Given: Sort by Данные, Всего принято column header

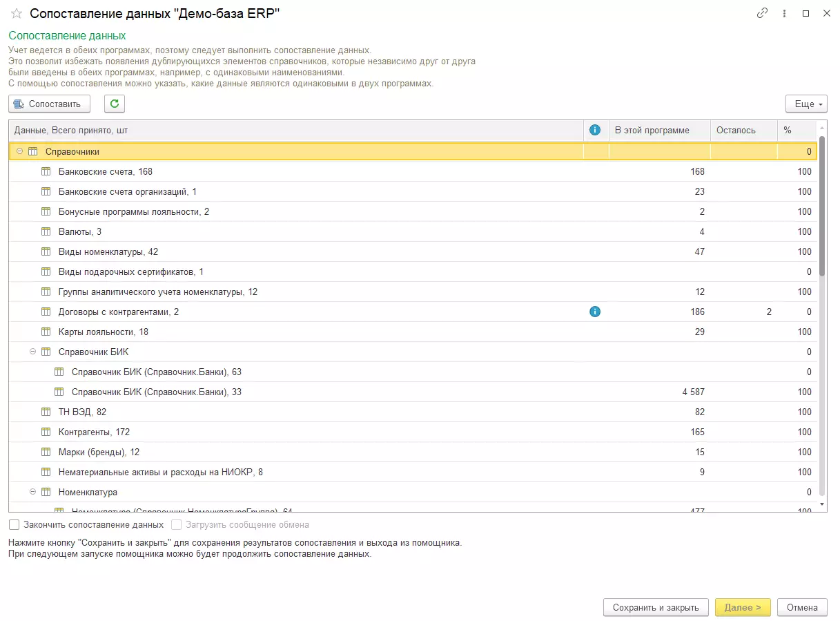Looking at the screenshot, I should (x=296, y=130).
